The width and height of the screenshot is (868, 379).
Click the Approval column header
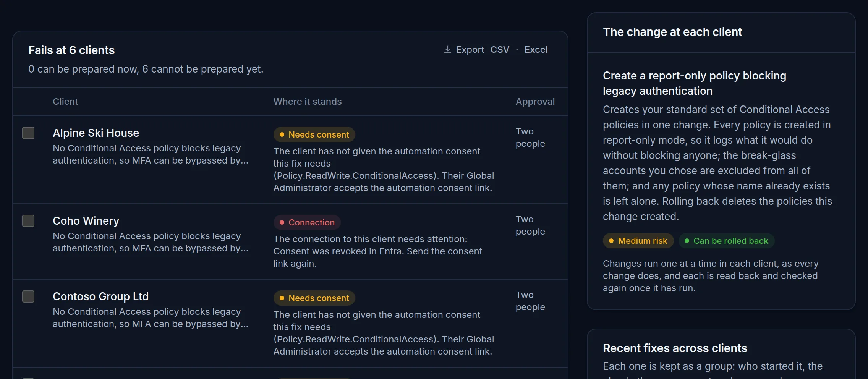tap(535, 102)
